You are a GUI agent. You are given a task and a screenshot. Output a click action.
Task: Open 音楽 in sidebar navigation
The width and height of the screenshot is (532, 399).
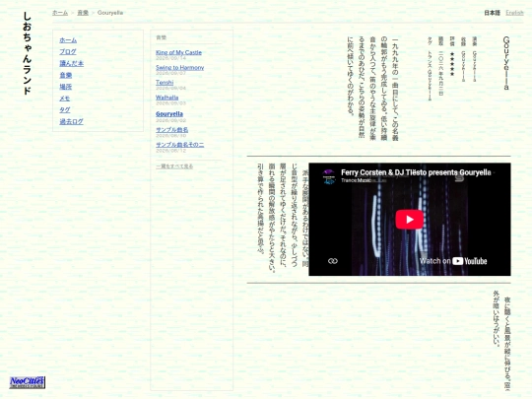tap(66, 75)
